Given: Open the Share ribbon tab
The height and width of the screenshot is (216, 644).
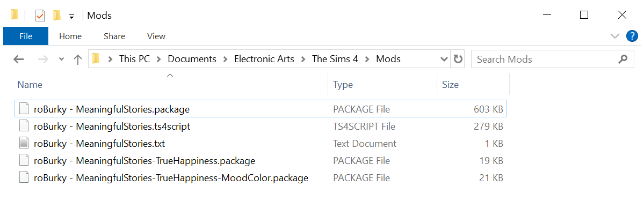Looking at the screenshot, I should [x=114, y=36].
